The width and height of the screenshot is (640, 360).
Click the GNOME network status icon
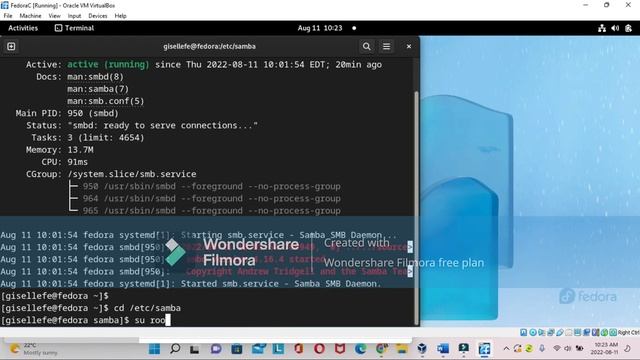602,28
